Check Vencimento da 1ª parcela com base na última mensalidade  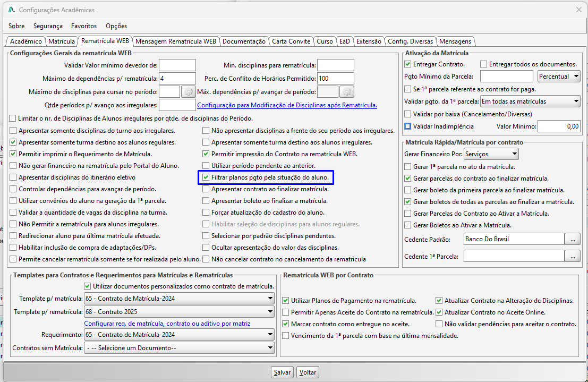(x=286, y=336)
